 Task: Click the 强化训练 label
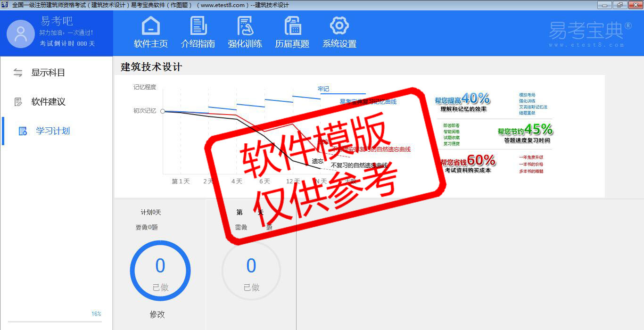245,44
